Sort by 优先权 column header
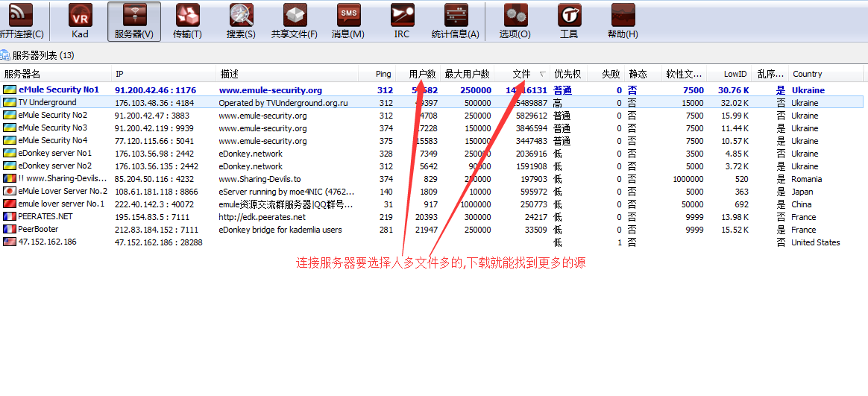Screen dimensions: 868x396 coord(568,74)
